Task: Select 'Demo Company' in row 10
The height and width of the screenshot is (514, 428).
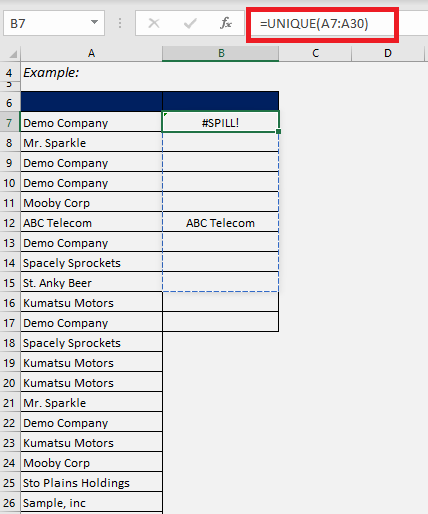Action: tap(91, 183)
